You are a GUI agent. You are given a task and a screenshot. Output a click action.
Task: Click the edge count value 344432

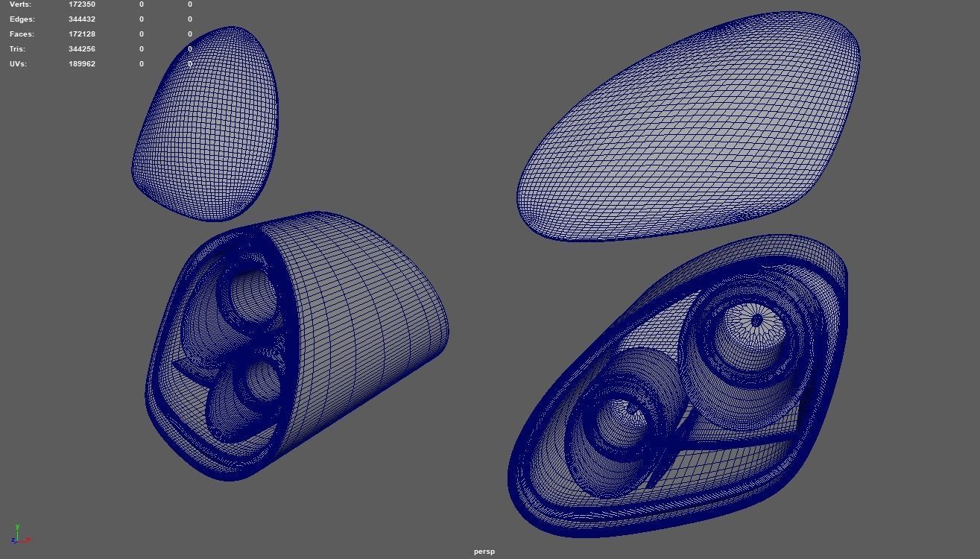tap(82, 19)
